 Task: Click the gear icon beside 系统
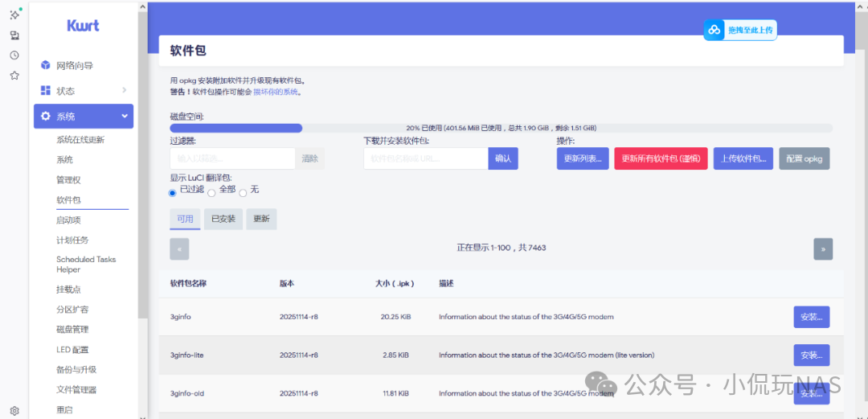[x=45, y=117]
